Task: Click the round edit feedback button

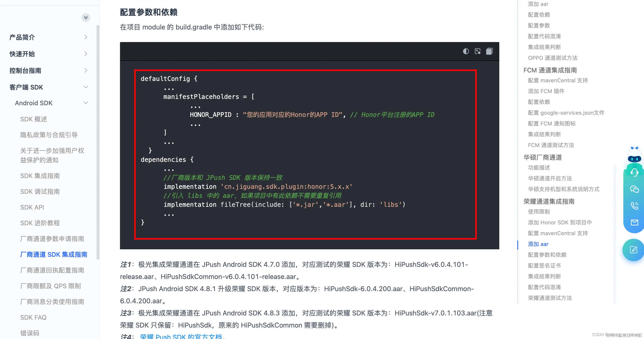Action: pyautogui.click(x=633, y=250)
